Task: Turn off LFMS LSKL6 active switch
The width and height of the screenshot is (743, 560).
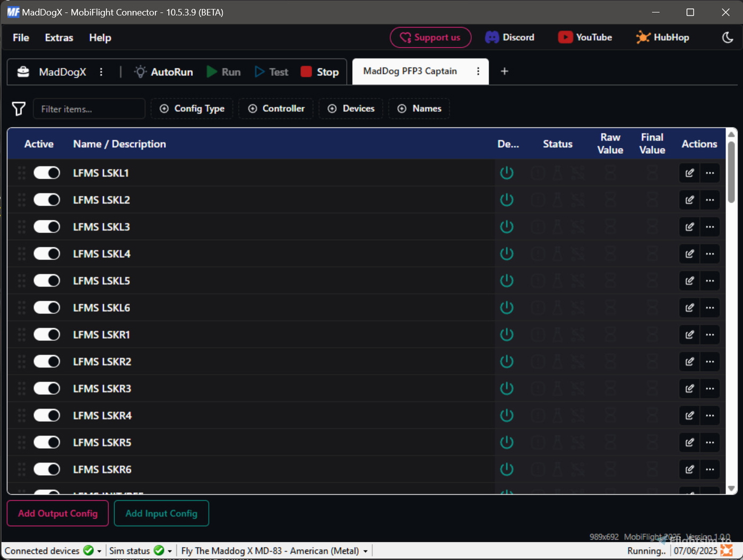Action: pyautogui.click(x=47, y=308)
